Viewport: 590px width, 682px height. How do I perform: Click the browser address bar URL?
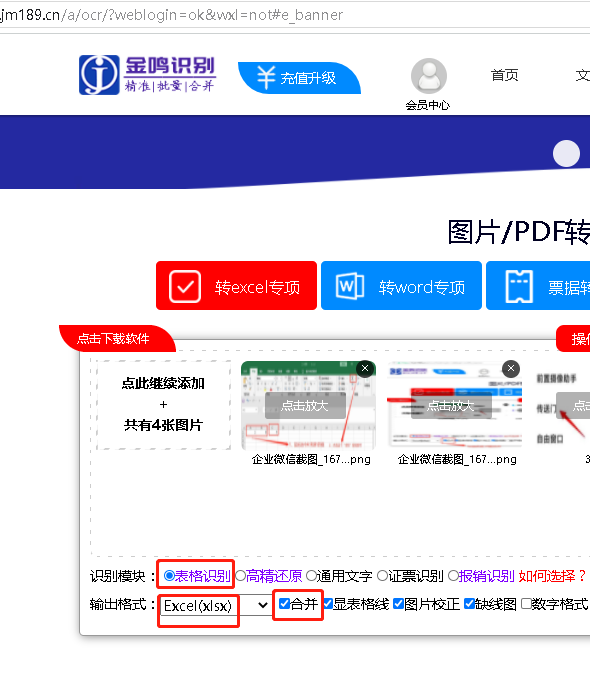coord(172,15)
